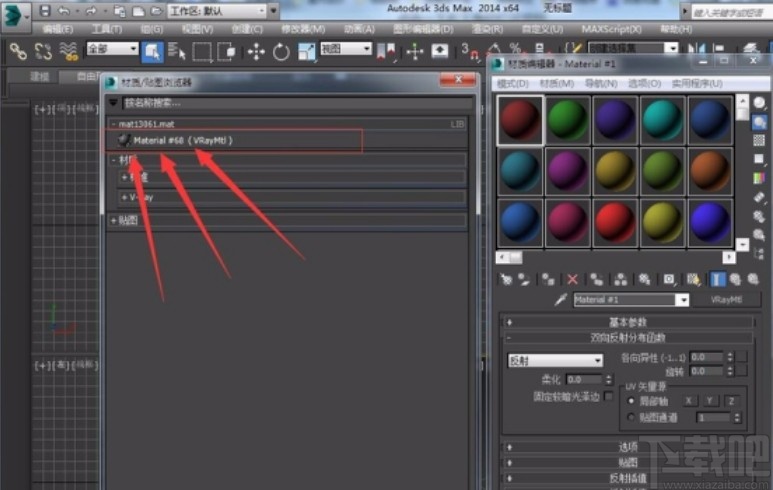Click the Redo arrow icon
Image resolution: width=773 pixels, height=490 pixels.
91,10
